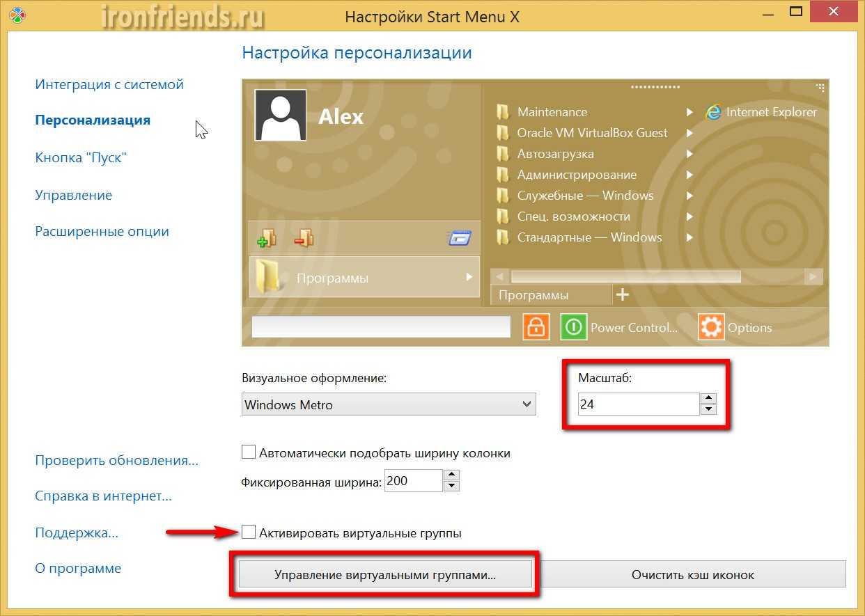The width and height of the screenshot is (865, 616).
Task: Click the Maintenance folder icon
Action: tap(503, 112)
